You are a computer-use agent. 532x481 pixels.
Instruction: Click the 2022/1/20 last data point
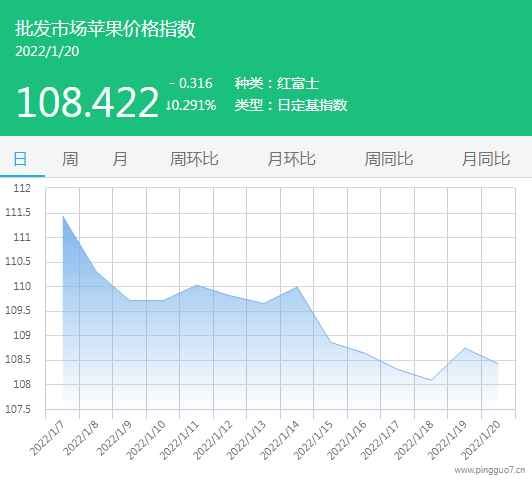coord(498,364)
